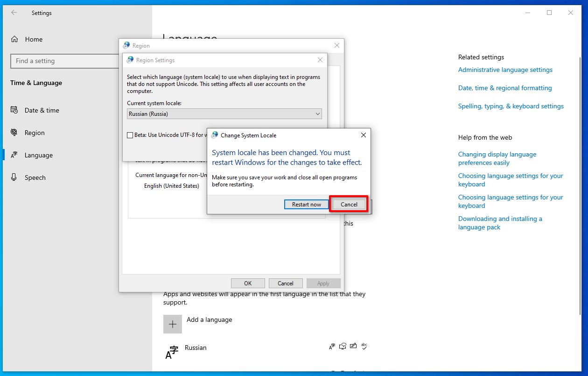Screen dimensions: 588x376
Task: Open Administrative language settings link
Action: click(505, 70)
